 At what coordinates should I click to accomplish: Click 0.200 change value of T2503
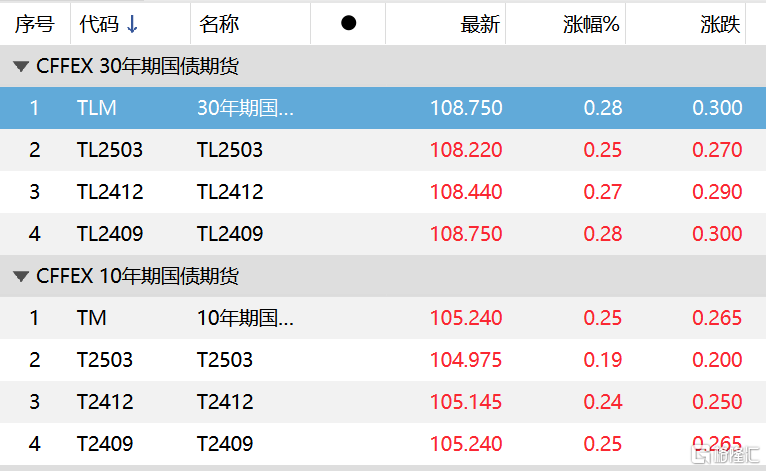(x=717, y=360)
